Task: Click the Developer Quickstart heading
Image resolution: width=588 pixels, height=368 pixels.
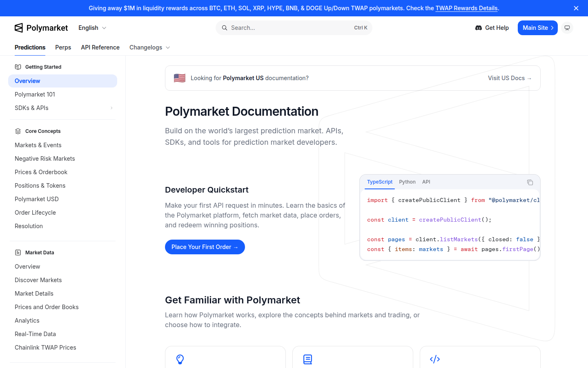Action: [207, 190]
